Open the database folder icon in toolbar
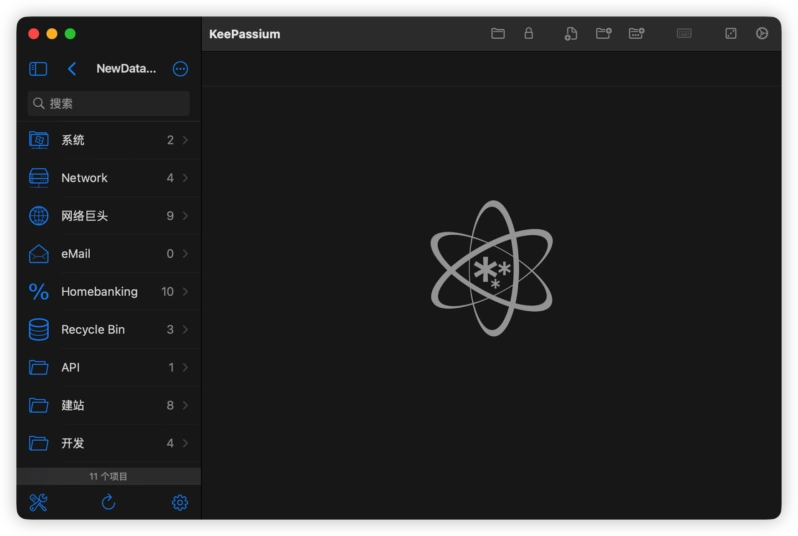The width and height of the screenshot is (798, 536). 498,34
